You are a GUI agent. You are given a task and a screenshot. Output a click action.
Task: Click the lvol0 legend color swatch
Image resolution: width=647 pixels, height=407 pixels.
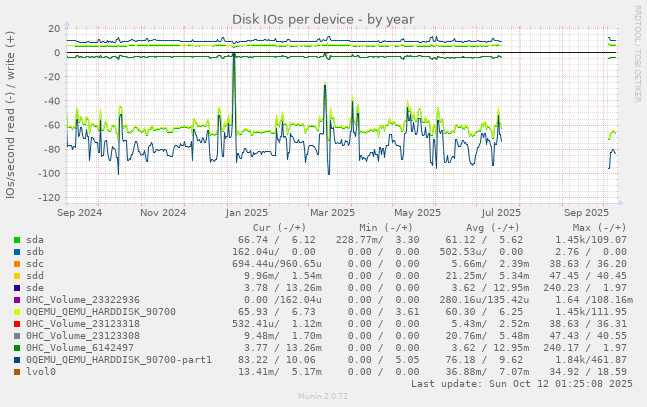tap(17, 372)
